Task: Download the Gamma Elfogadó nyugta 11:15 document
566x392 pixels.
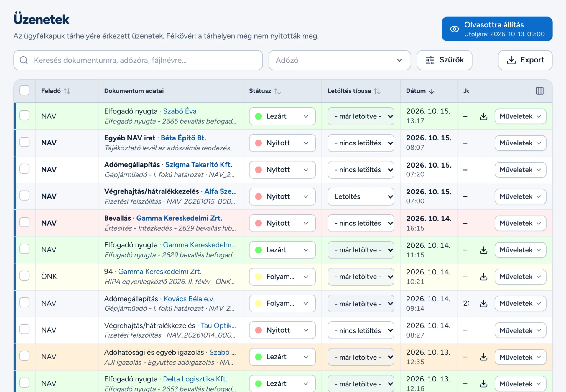Action: pos(483,250)
